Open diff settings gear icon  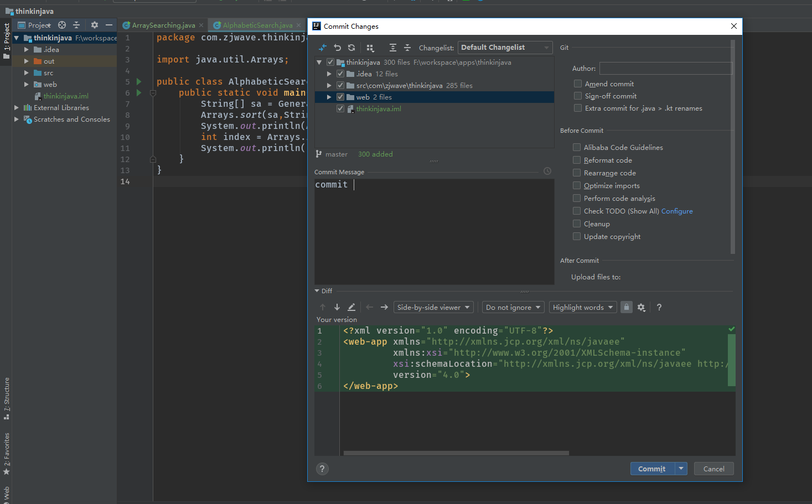point(642,307)
